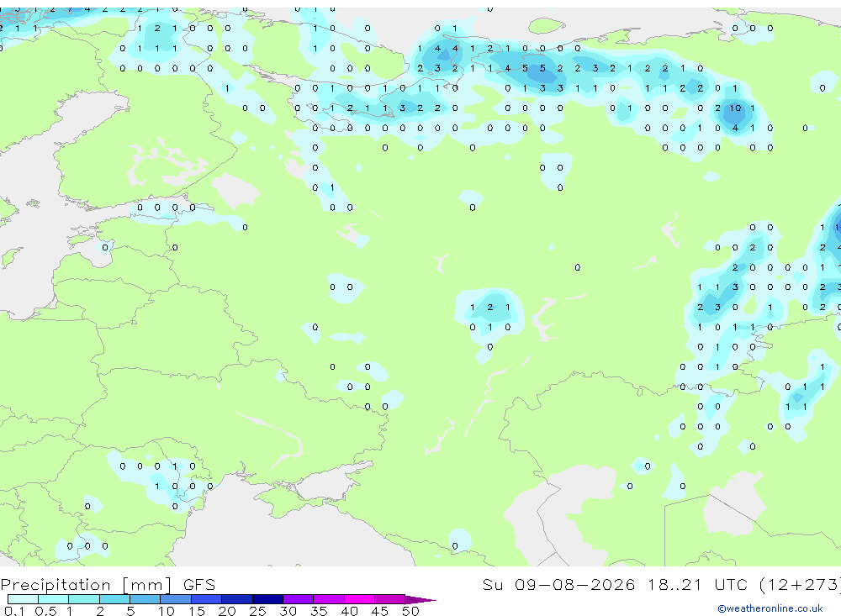Select the 45–50 mm legend color swatch
Viewport: 841px width, 616px height.
coord(389,599)
